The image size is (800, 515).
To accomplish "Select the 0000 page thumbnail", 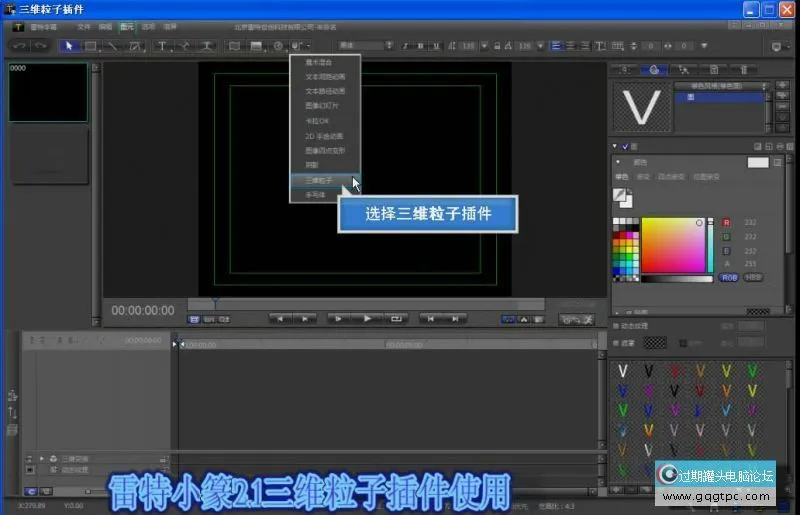I will click(48, 92).
